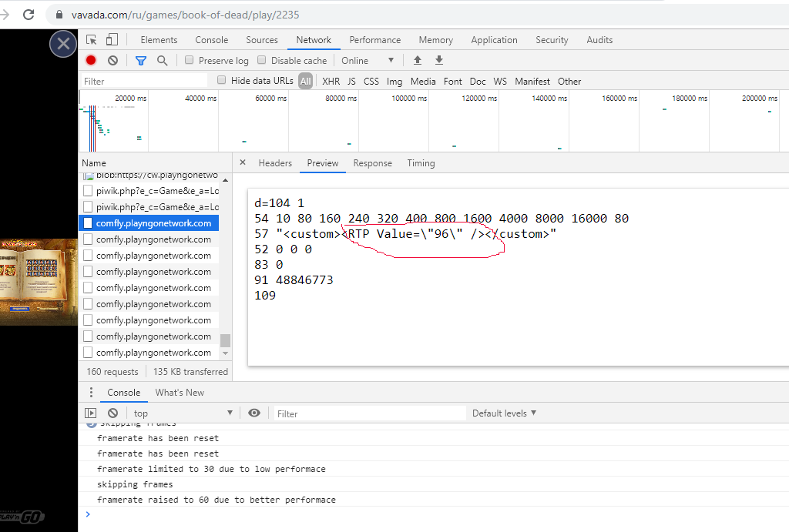789x532 pixels.
Task: Click the console Filter input field
Action: click(x=370, y=413)
